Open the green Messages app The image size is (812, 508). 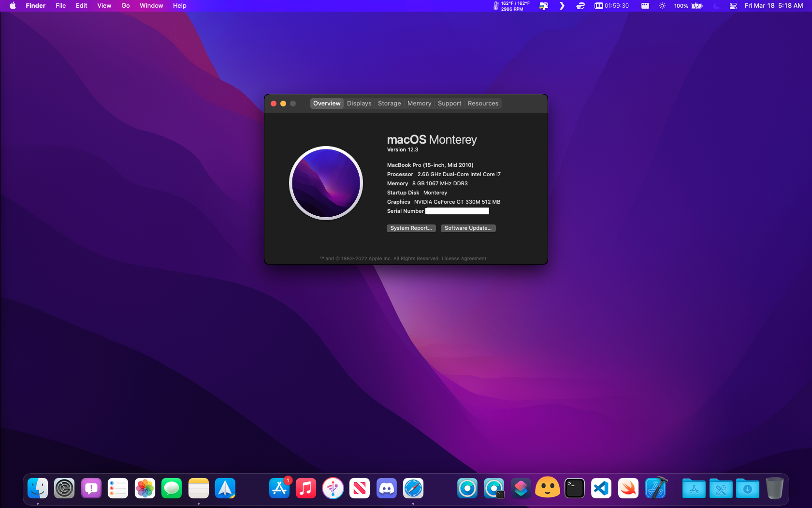172,488
